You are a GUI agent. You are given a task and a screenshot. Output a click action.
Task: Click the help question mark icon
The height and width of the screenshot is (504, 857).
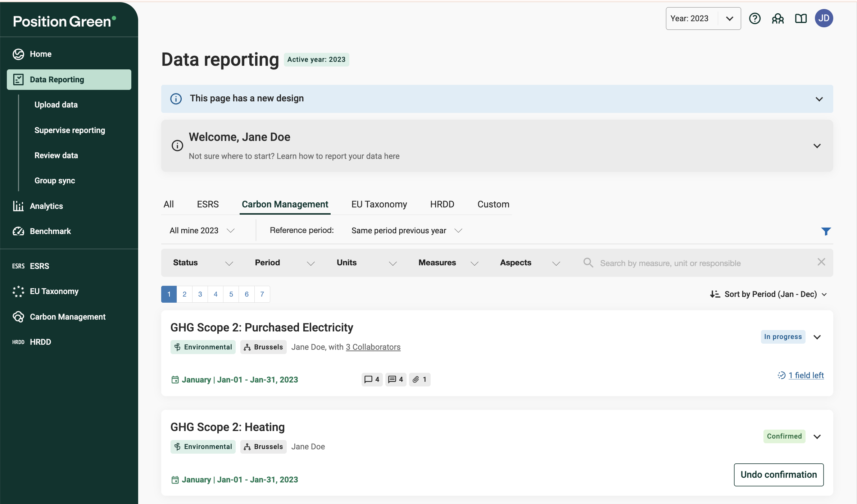(754, 18)
